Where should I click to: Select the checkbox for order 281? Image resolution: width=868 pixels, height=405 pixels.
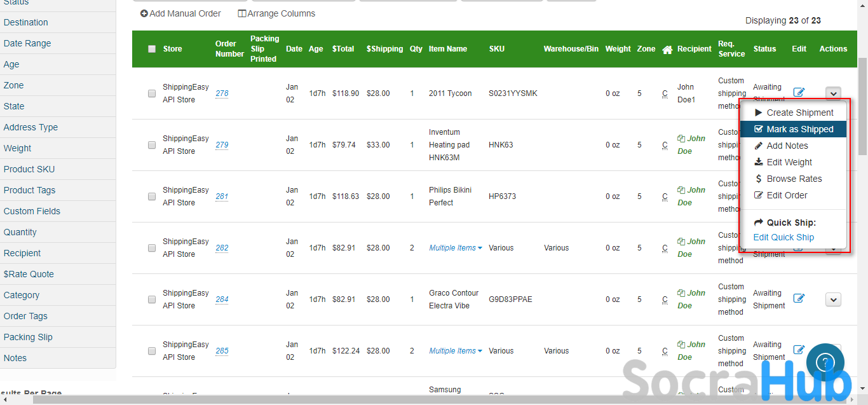click(152, 196)
